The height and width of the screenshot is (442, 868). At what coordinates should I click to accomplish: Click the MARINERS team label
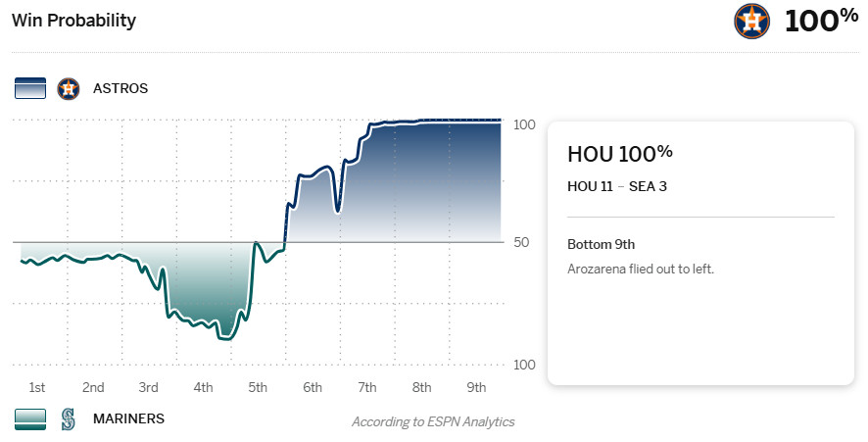pos(128,418)
